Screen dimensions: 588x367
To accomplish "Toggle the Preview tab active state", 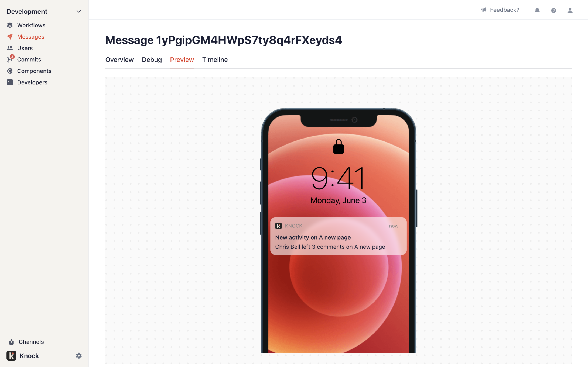I will pos(182,60).
